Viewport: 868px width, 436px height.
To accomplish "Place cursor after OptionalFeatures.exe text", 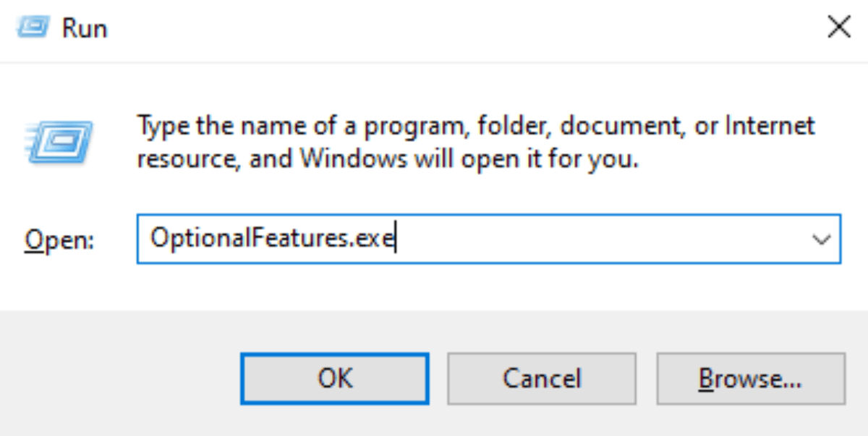I will [x=395, y=239].
